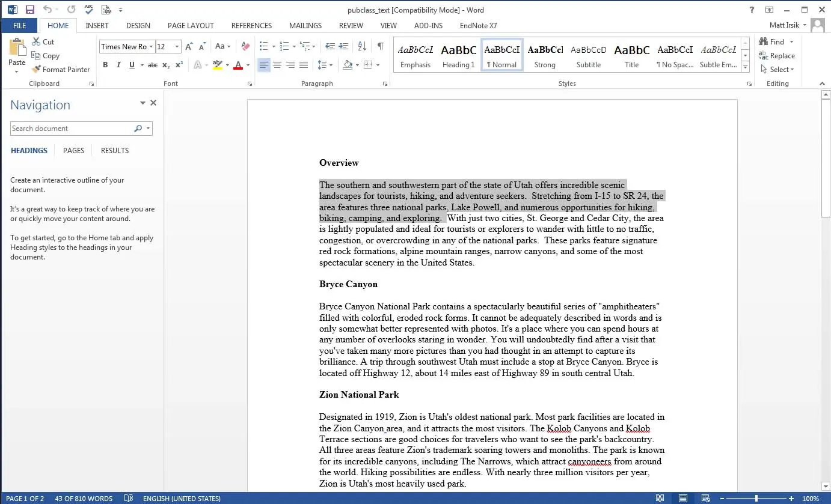Apply subscript formatting
Screen dimensions: 831x504
[166, 65]
